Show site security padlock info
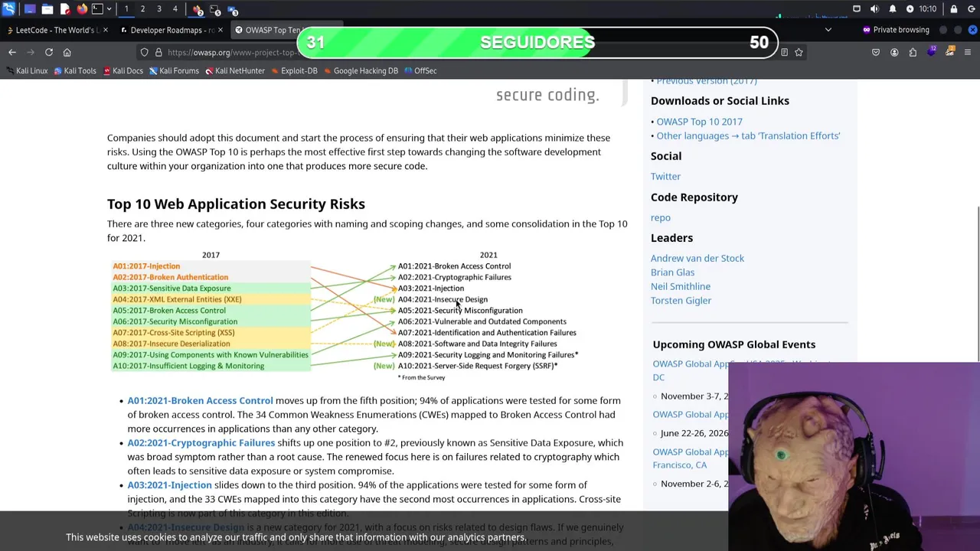This screenshot has width=980, height=551. click(x=158, y=52)
